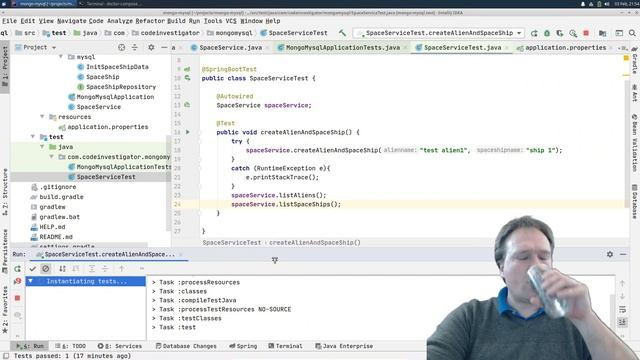Collapse the java folder under test
640x360 pixels.
pyautogui.click(x=42, y=147)
